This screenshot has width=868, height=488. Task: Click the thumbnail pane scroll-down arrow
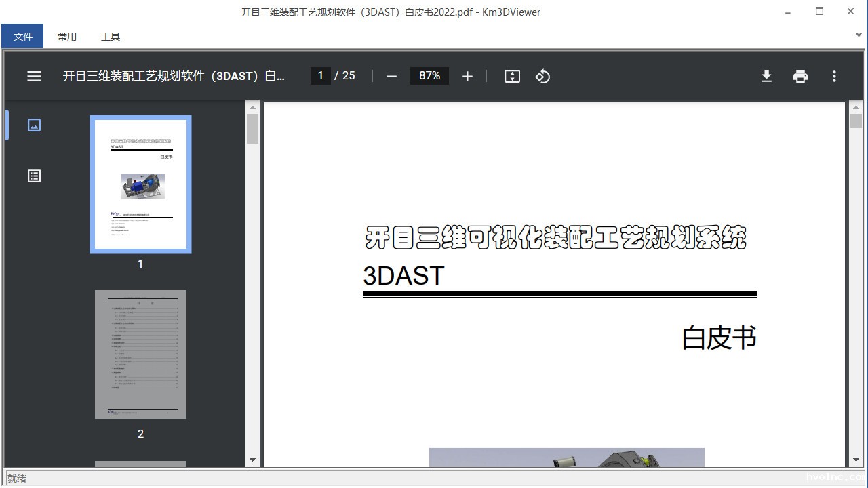pos(253,459)
